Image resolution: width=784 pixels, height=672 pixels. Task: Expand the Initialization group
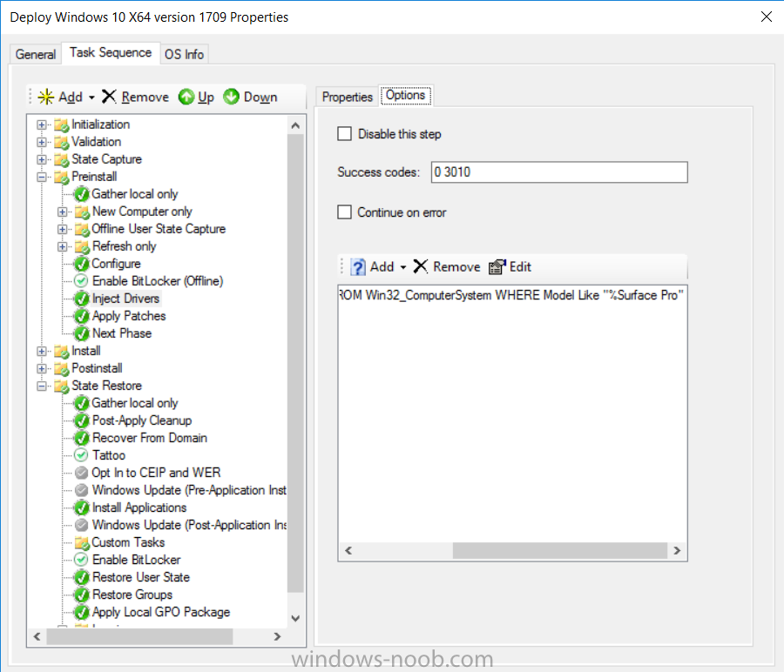pyautogui.click(x=42, y=124)
